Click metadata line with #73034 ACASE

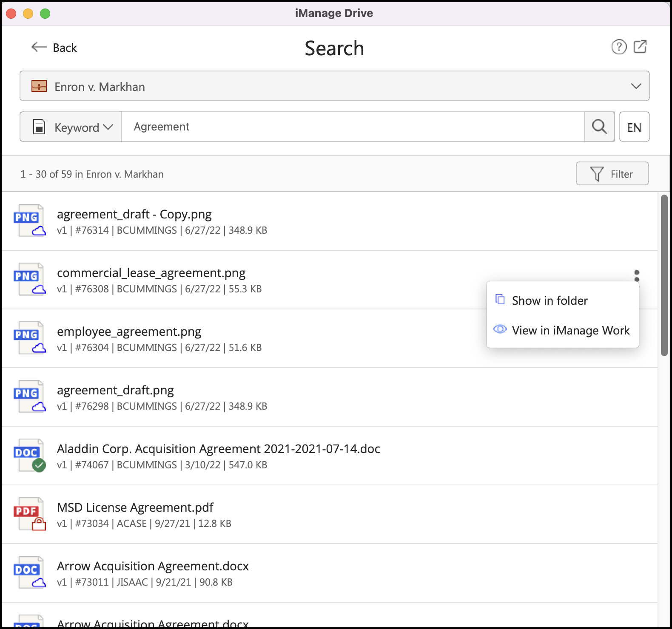click(x=144, y=524)
